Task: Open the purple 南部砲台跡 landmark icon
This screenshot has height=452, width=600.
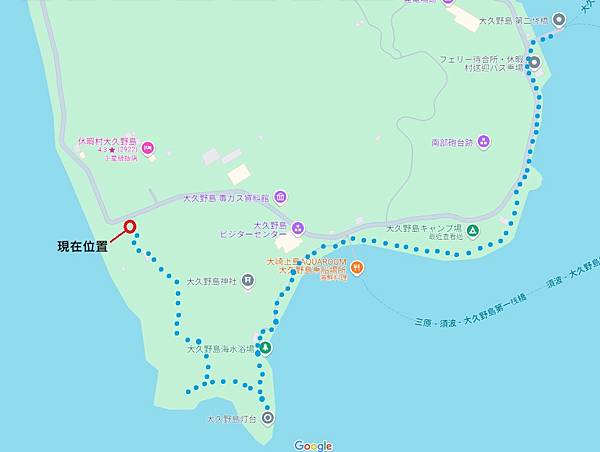Action: coord(484,142)
